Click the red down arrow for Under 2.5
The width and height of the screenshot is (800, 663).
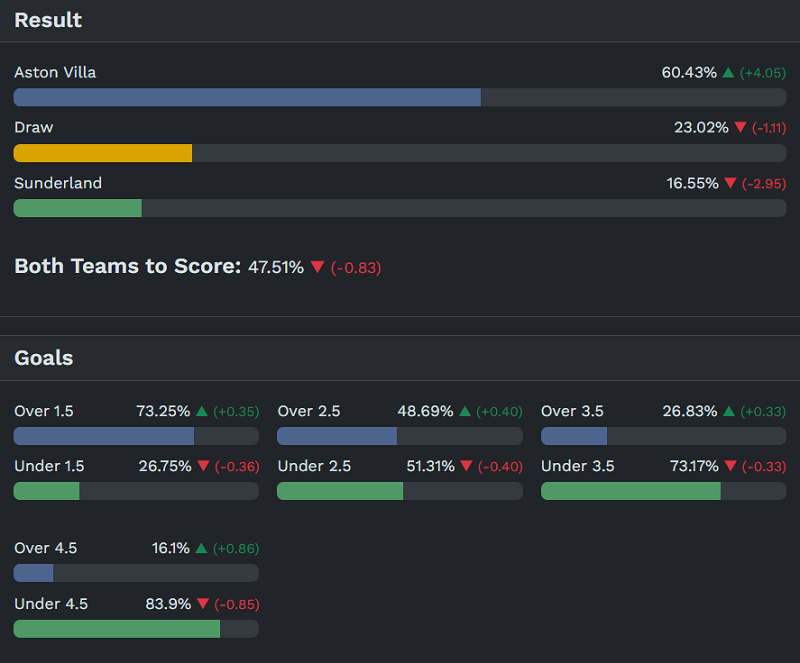(x=466, y=466)
